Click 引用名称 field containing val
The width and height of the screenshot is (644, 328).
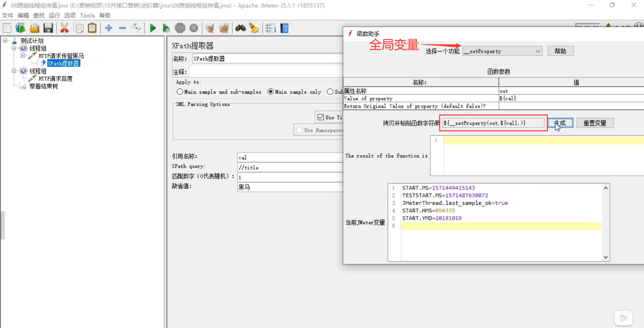click(290, 157)
